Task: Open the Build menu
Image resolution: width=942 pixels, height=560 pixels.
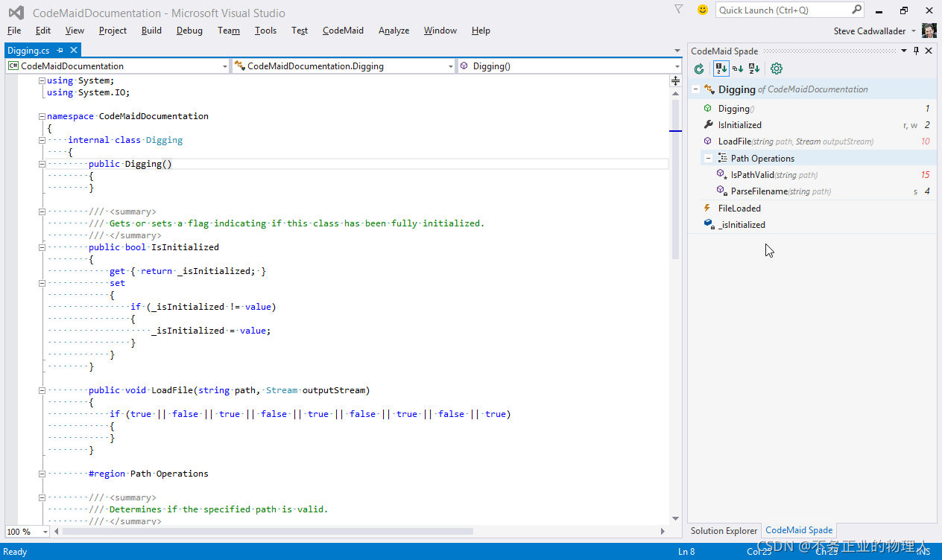Action: click(151, 31)
